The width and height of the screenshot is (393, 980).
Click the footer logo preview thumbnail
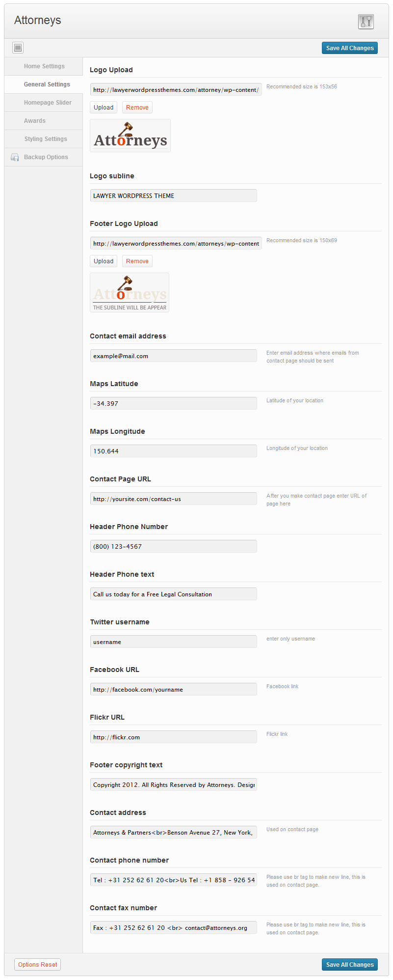coord(130,293)
